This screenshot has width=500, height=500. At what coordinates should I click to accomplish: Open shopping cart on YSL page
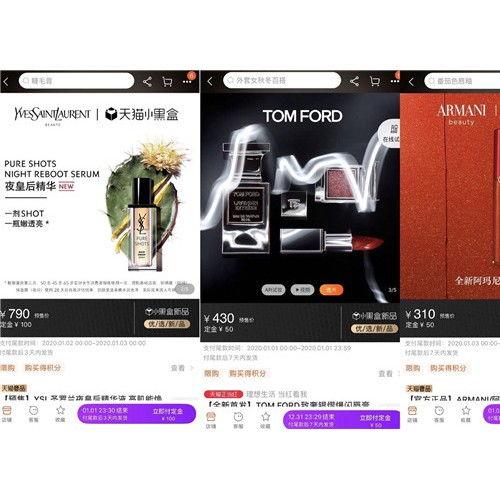[167, 81]
